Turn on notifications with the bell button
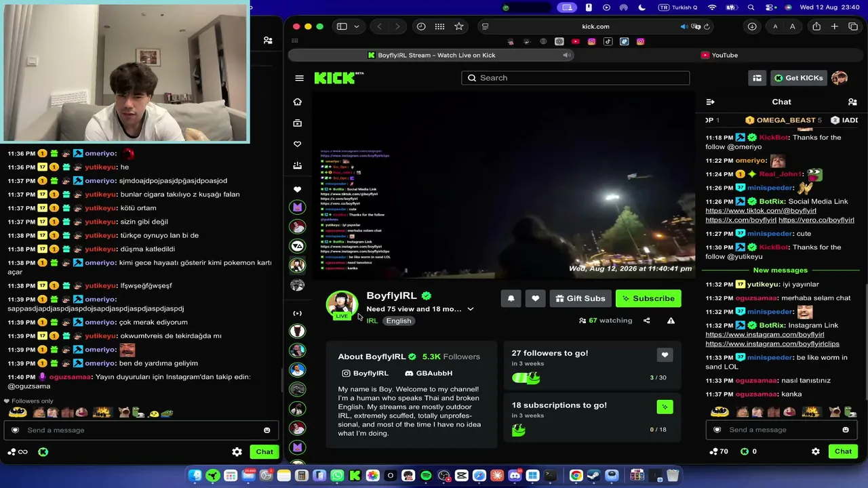This screenshot has width=868, height=488. [x=511, y=298]
